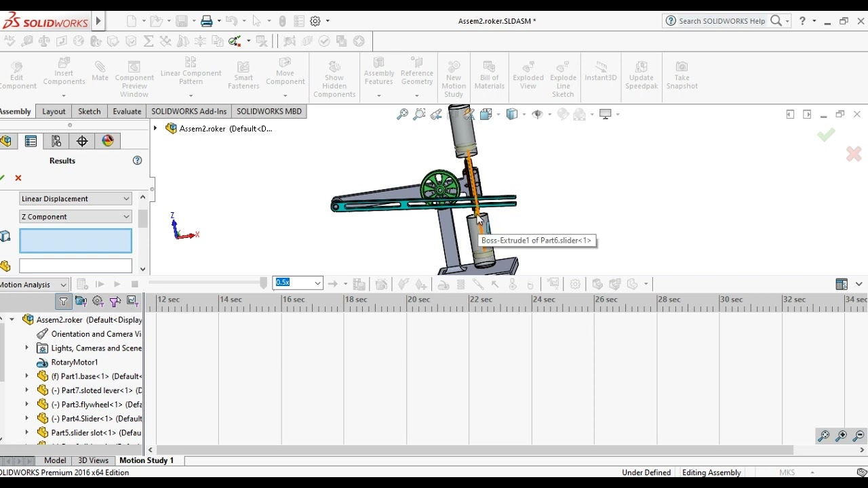The height and width of the screenshot is (488, 868).
Task: Cancel Results with red X
Action: point(18,178)
